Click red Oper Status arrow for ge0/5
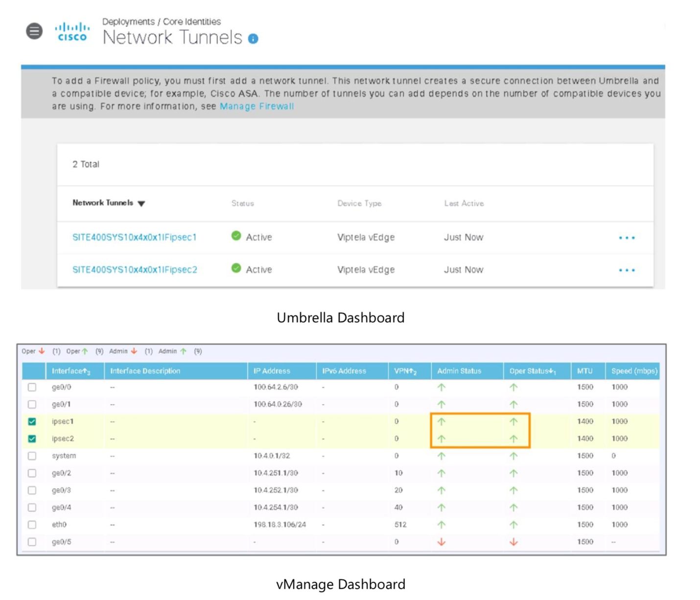Screen dimensions: 700x600 (x=513, y=542)
